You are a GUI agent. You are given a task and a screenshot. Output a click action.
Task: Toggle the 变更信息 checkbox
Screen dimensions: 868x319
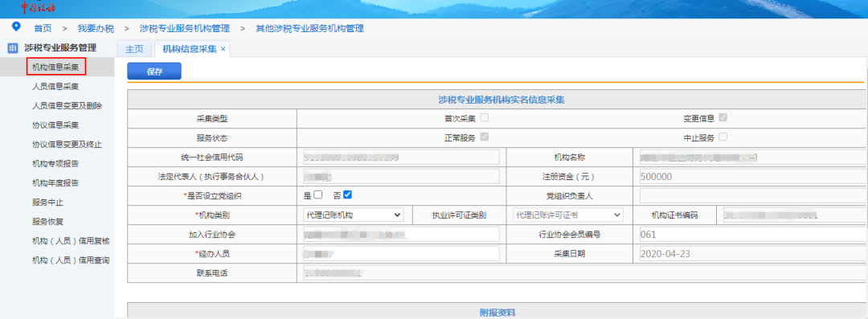[x=723, y=118]
